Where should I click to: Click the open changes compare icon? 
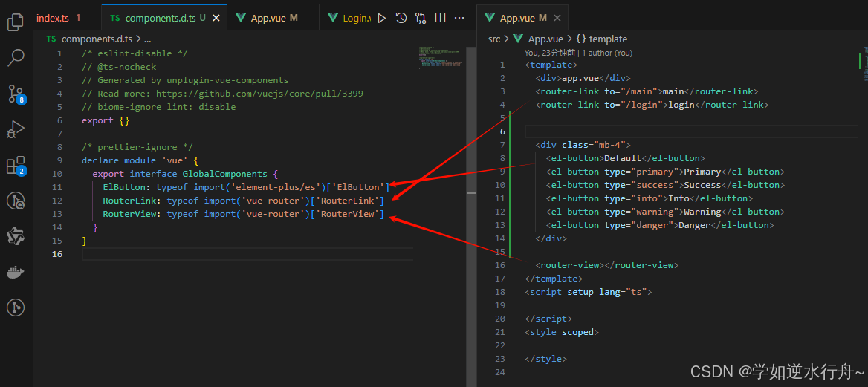[x=421, y=19]
